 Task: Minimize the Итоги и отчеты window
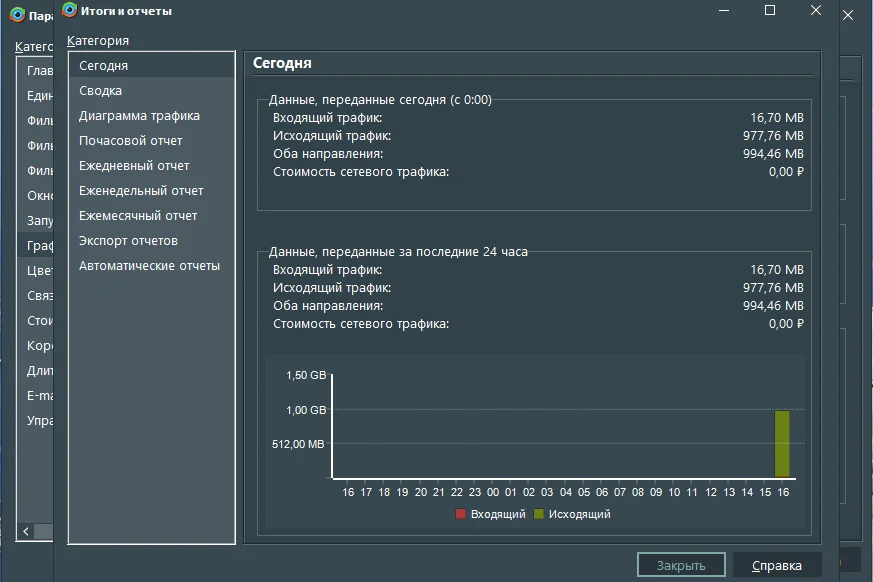(x=724, y=10)
